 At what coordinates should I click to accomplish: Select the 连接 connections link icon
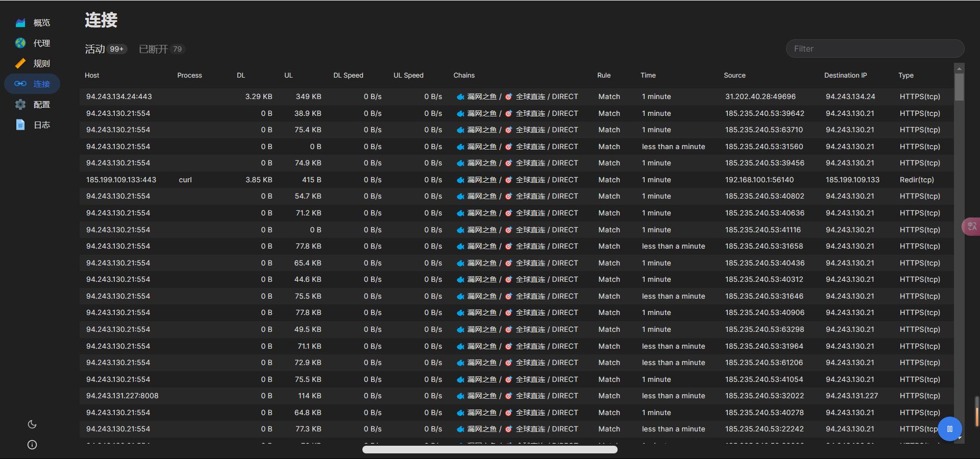pos(20,84)
